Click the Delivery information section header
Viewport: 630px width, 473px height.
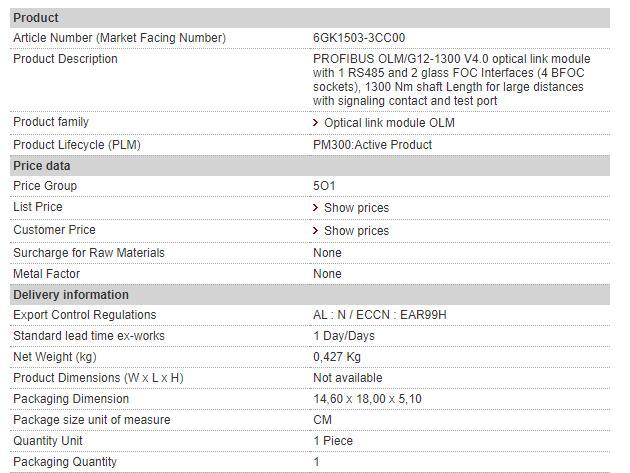pos(71,295)
